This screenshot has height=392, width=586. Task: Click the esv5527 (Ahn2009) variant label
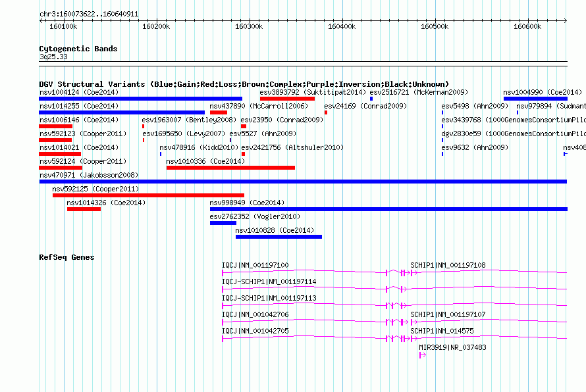263,134
